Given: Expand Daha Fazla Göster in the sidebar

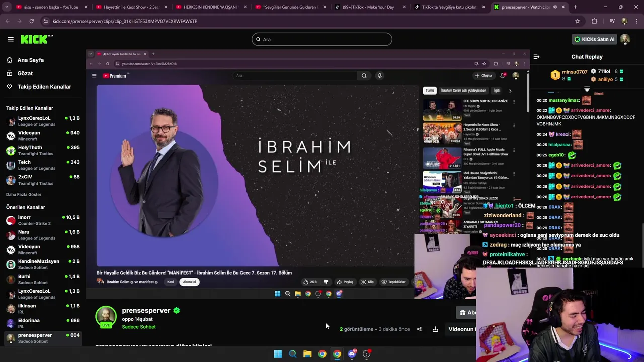Looking at the screenshot, I should pos(24,194).
